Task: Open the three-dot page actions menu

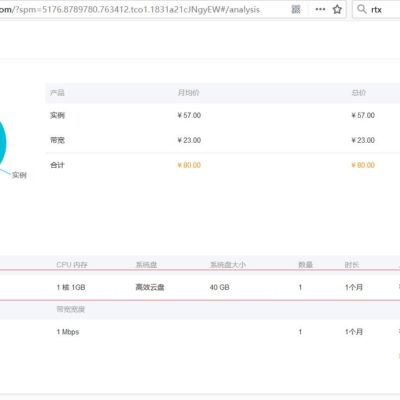Action: point(320,9)
